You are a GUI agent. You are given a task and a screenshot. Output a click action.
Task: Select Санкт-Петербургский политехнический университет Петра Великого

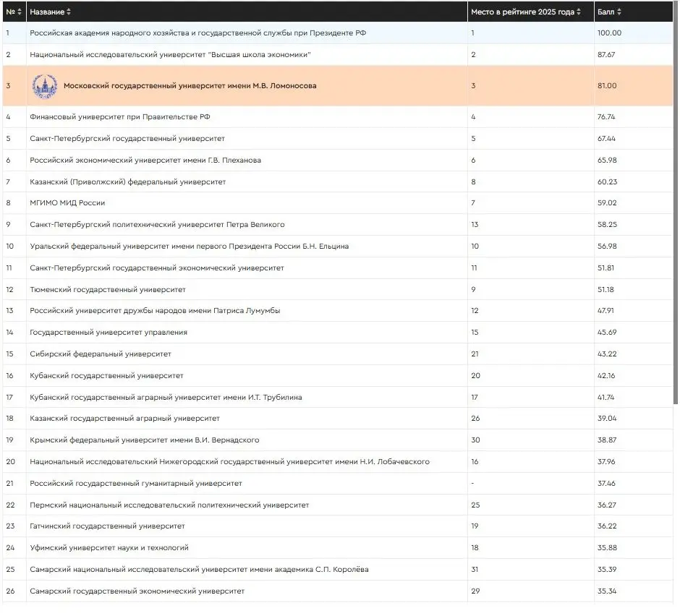157,225
